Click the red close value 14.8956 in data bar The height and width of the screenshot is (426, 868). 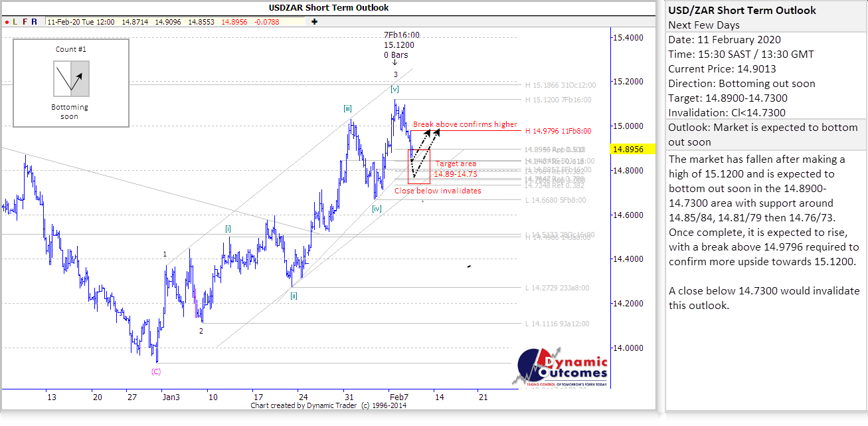point(236,22)
